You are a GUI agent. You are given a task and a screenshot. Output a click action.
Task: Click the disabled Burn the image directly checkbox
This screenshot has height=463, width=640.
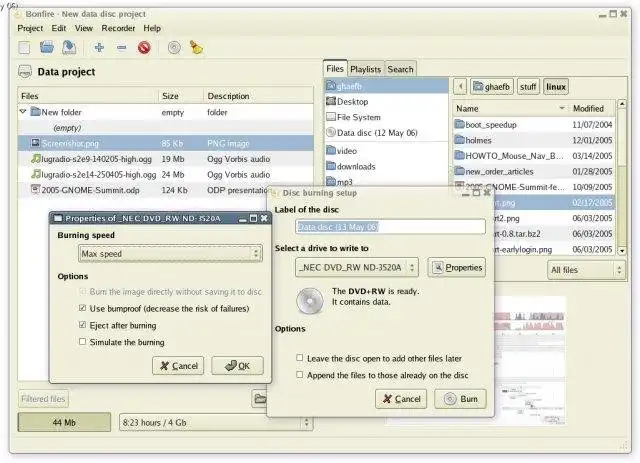pos(82,291)
